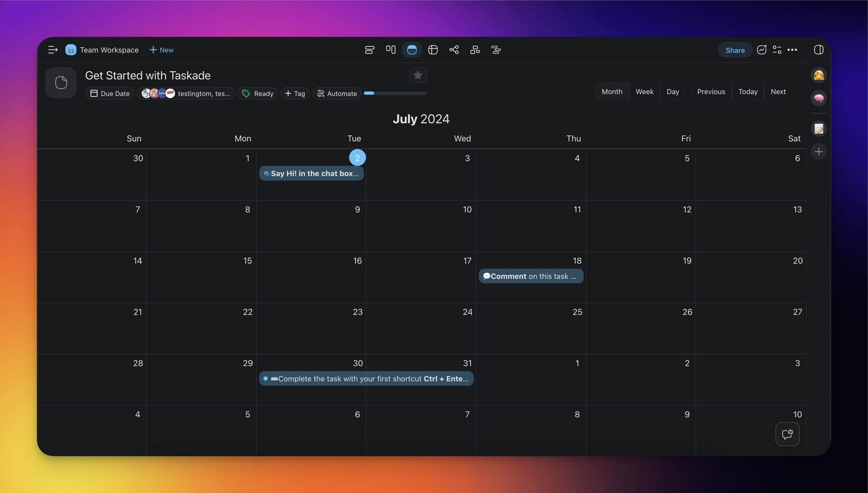868x493 pixels.
Task: Open the Mind Map view icon
Action: coord(454,50)
